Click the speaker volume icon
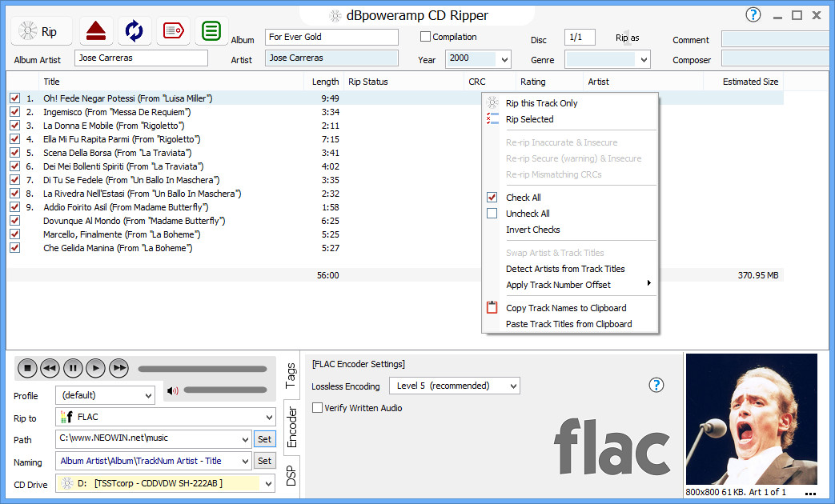 pos(173,391)
